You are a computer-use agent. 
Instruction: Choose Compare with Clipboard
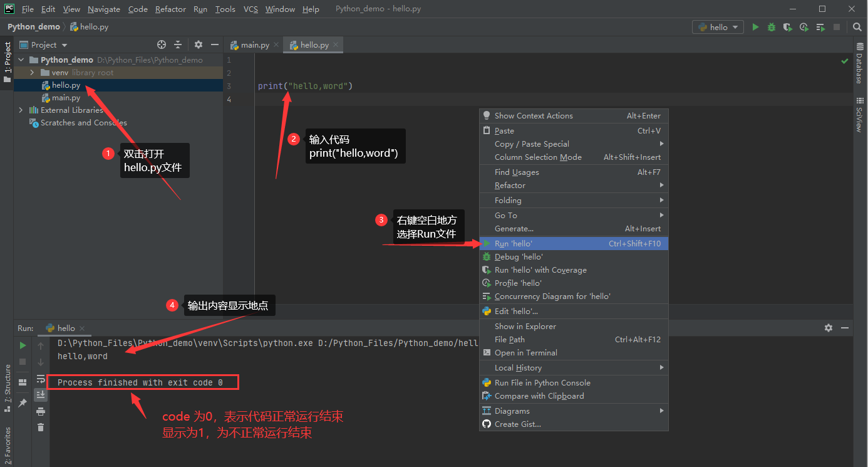[x=574, y=396]
